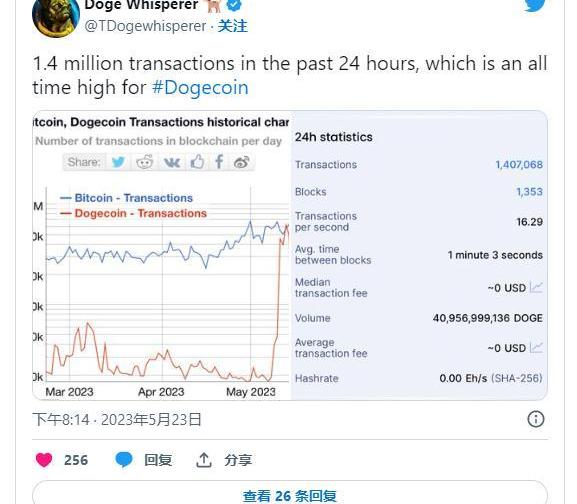Click the Weibo share icon
The width and height of the screenshot is (577, 504).
point(241,162)
